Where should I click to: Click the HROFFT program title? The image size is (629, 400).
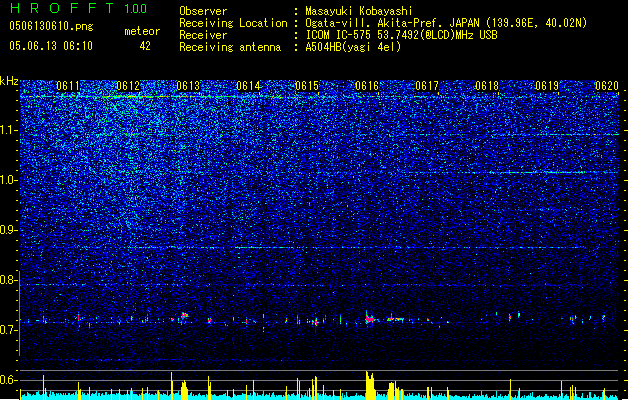point(62,8)
